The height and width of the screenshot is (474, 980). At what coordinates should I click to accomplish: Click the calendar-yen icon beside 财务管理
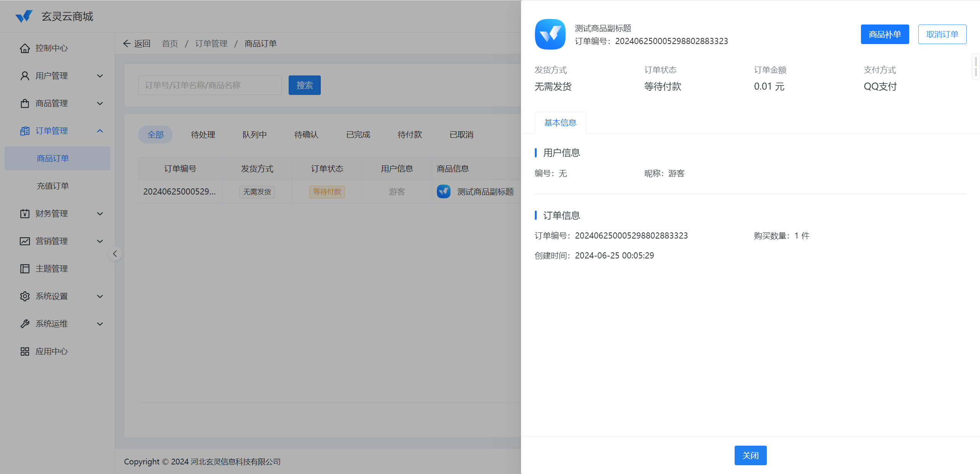(25, 214)
